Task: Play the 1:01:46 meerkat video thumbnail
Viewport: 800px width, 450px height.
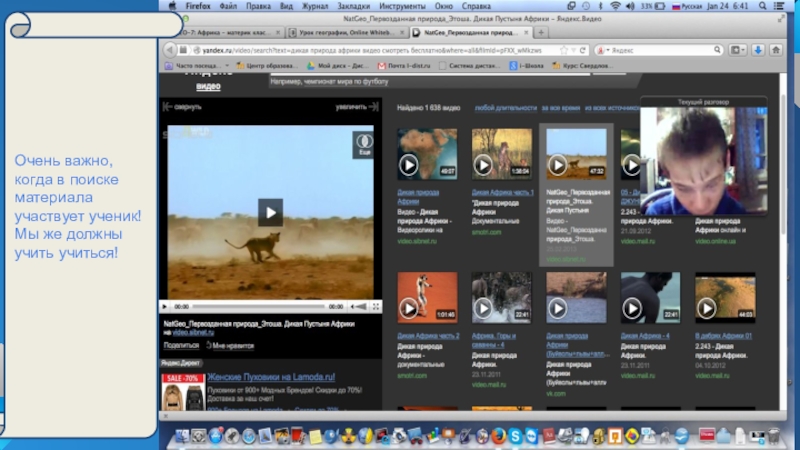Action: pyautogui.click(x=428, y=297)
